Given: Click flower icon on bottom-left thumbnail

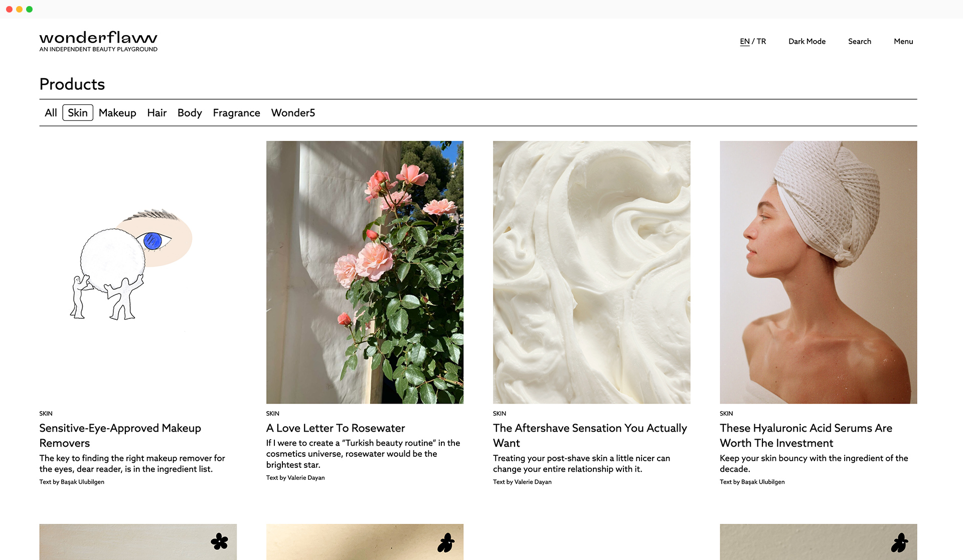Looking at the screenshot, I should 219,541.
